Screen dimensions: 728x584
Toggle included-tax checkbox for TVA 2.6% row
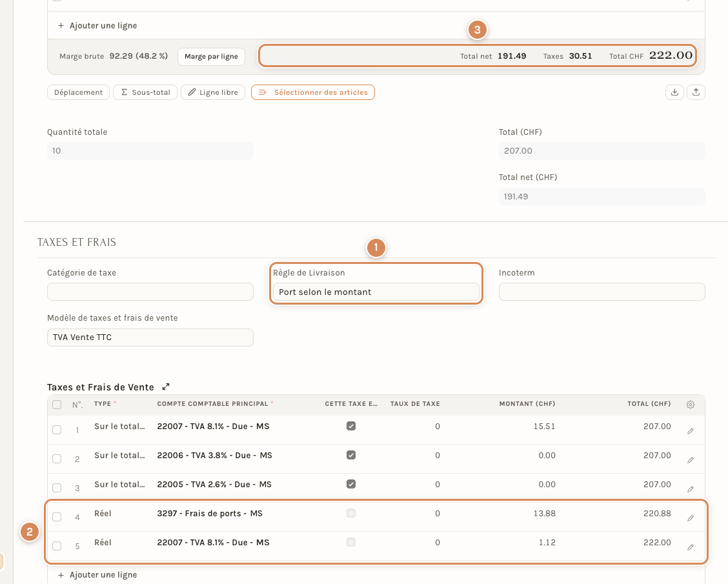point(351,484)
